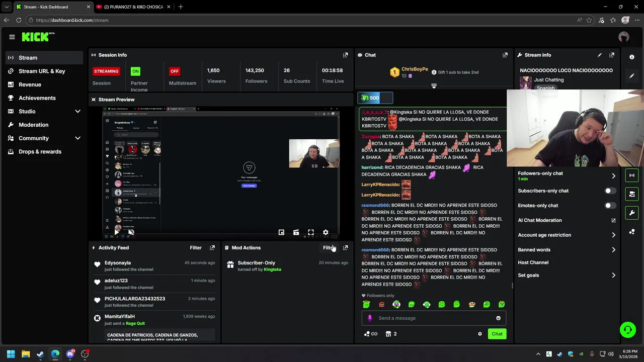
Task: Collapse the chat leaderboard arrow
Action: [434, 86]
